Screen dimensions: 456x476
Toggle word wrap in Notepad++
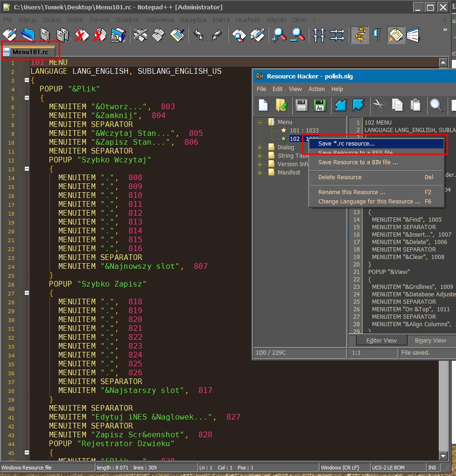coord(359,35)
